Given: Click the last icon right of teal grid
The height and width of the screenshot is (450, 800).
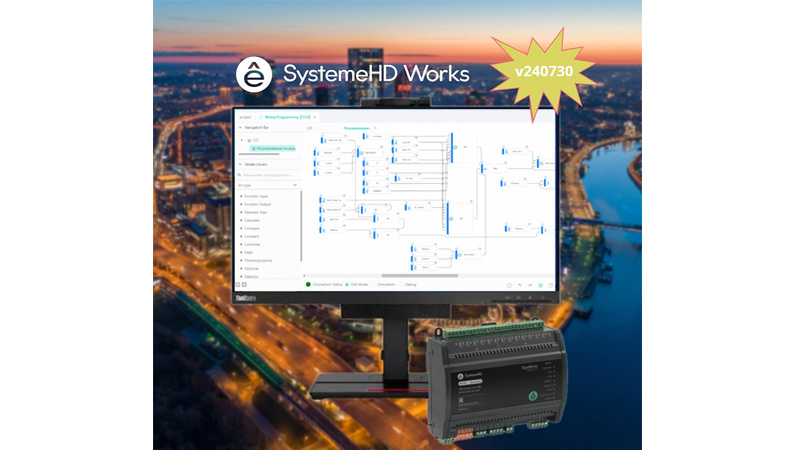Looking at the screenshot, I should tap(551, 285).
